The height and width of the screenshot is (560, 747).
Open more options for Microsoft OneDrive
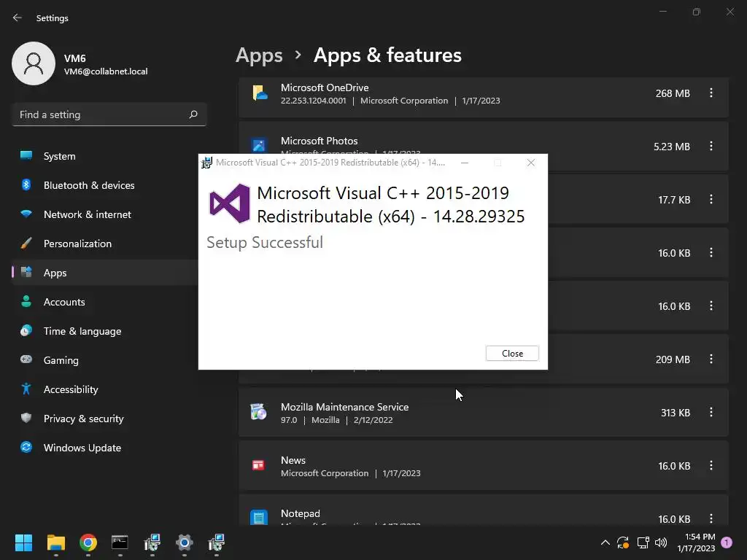click(x=711, y=93)
